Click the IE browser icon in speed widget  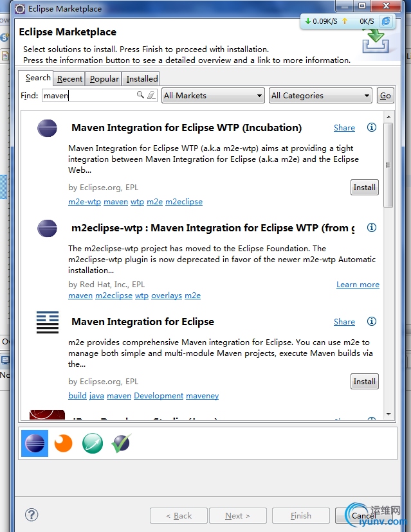(x=386, y=21)
